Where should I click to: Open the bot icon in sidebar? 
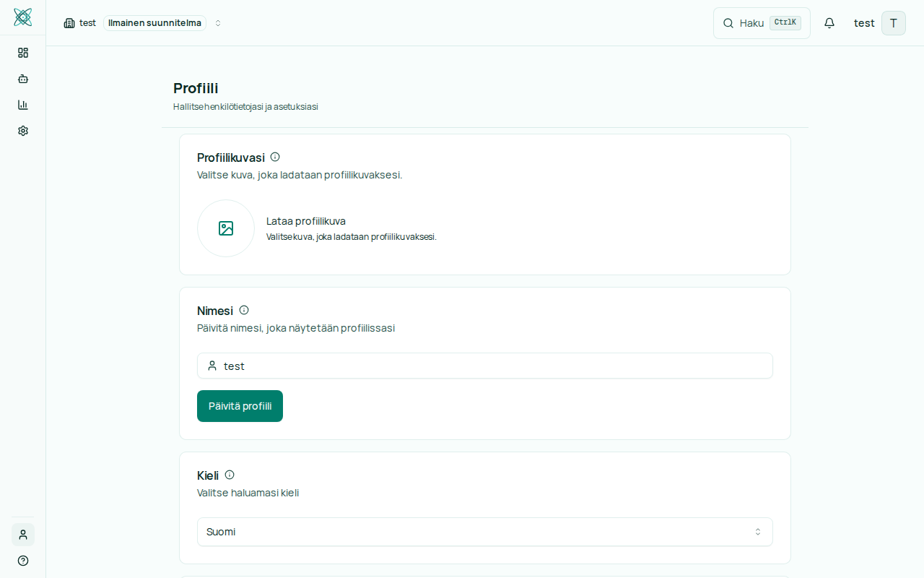coord(23,79)
